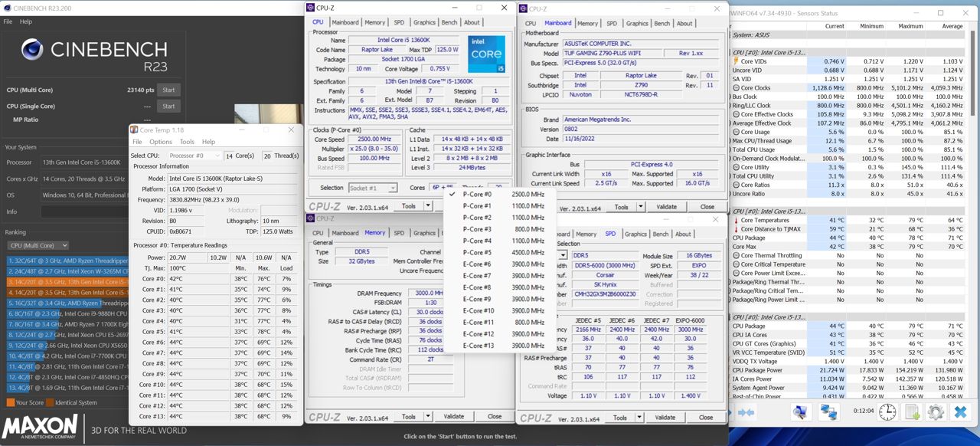Click Validate in the CPU-Z SPD window
This screenshot has height=446, width=980.
point(666,418)
